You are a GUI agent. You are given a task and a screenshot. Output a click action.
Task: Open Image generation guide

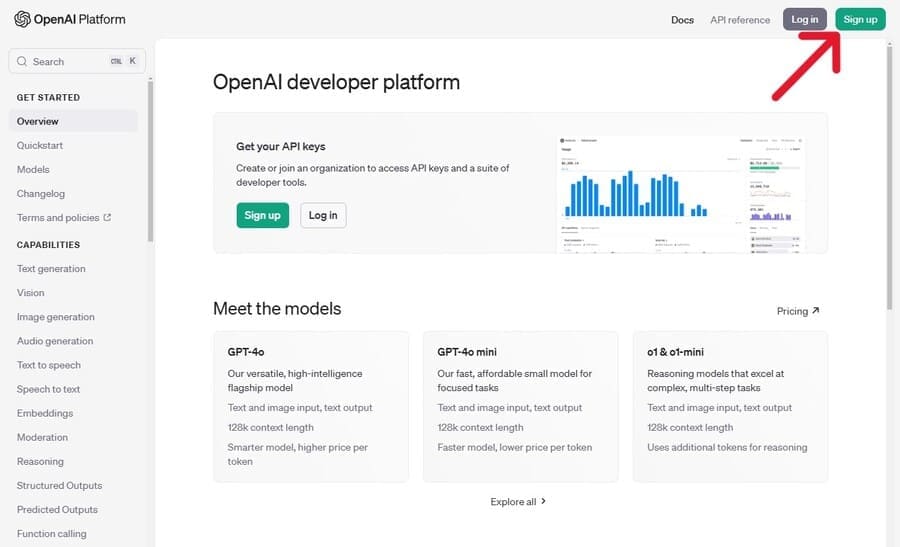[56, 317]
